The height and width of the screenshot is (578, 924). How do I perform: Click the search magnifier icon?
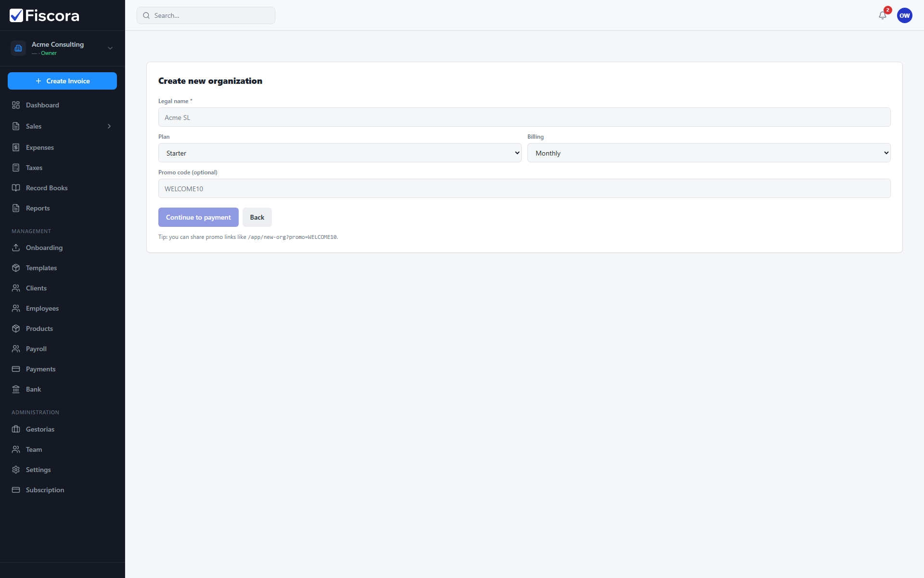point(146,15)
